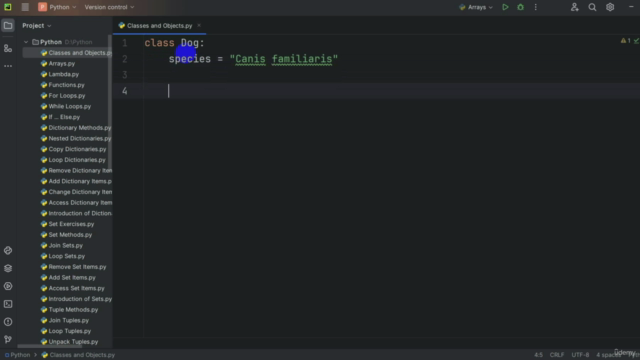Open Add Set Items.py file
Screen dimensions: 640x360
[x=67, y=277]
